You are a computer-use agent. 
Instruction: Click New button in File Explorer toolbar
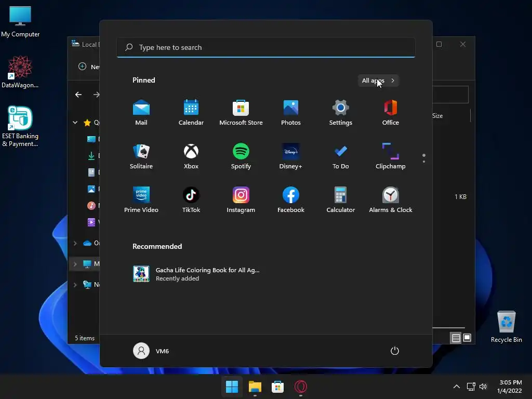tap(89, 66)
